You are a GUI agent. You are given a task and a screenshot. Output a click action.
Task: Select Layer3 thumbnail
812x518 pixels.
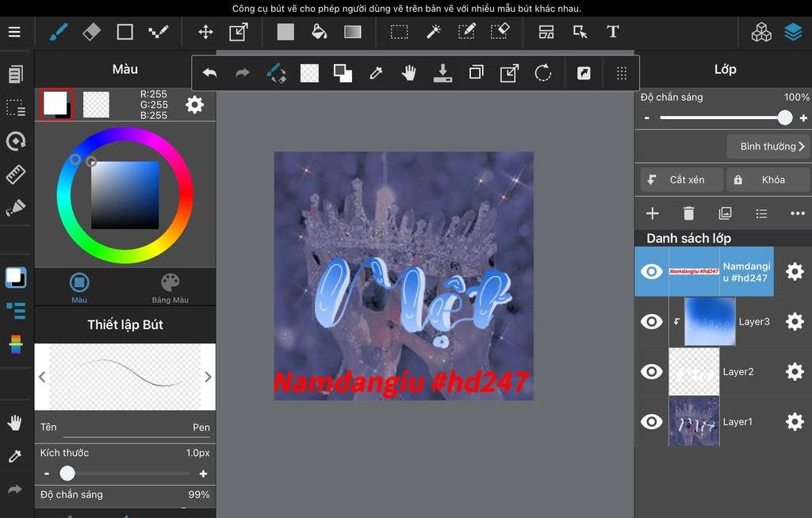[x=710, y=322]
